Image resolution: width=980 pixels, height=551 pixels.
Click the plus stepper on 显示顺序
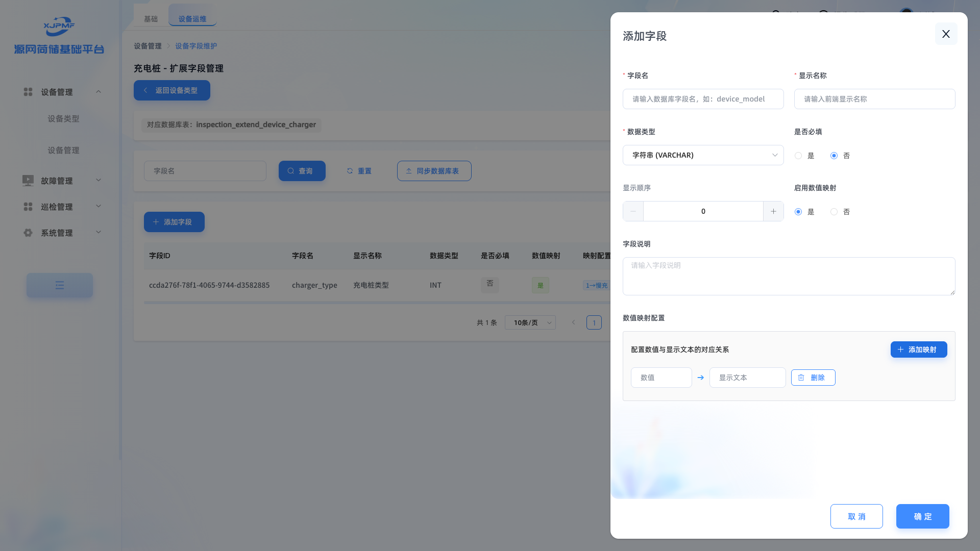773,211
